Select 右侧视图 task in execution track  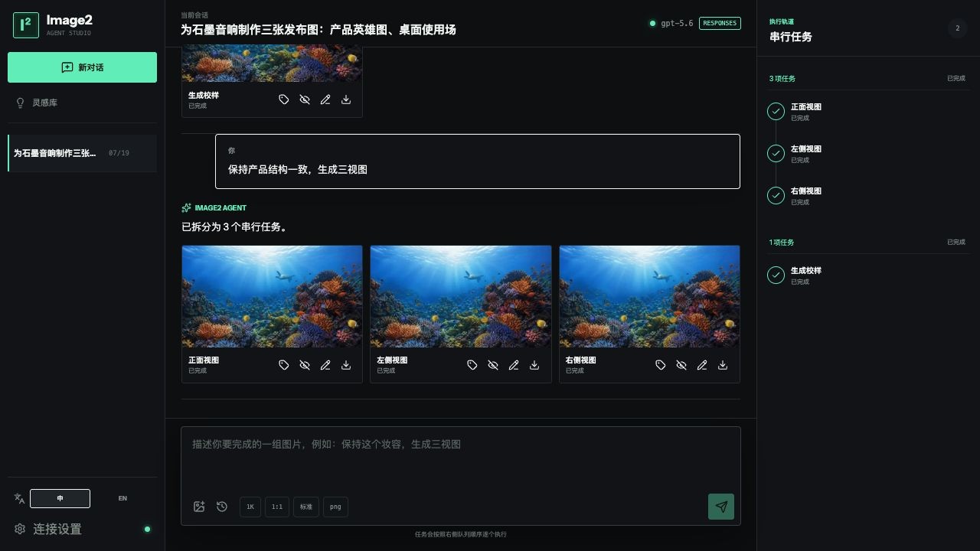tap(867, 196)
